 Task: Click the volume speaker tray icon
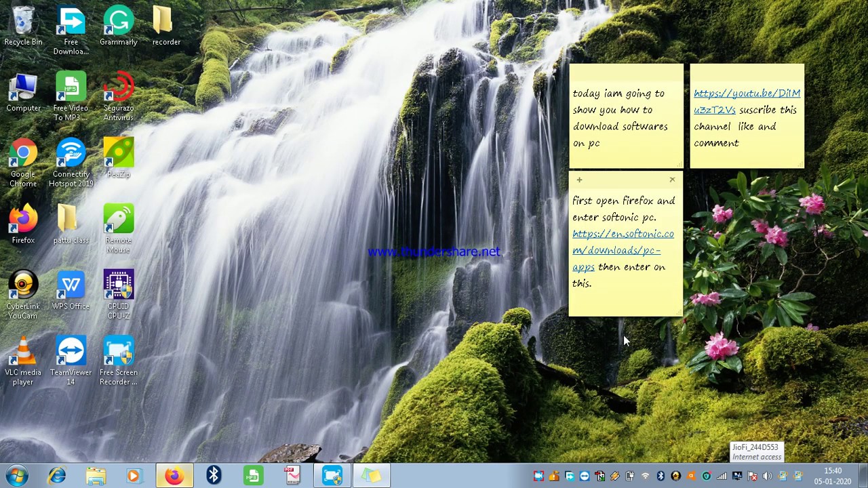pos(767,476)
